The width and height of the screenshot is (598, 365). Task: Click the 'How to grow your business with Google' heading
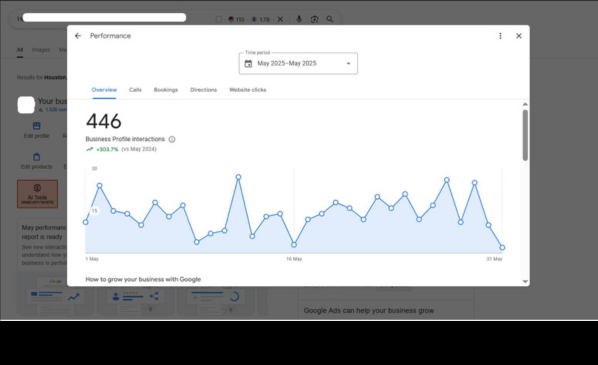143,279
